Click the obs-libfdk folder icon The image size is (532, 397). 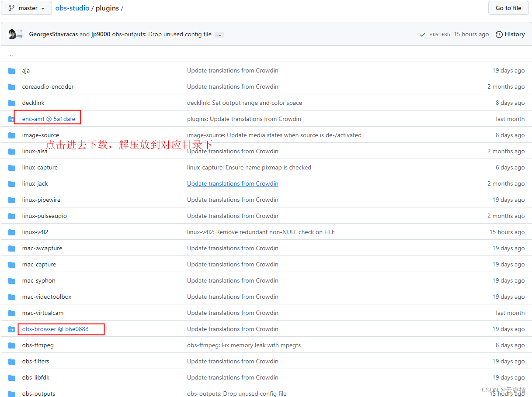(12, 378)
